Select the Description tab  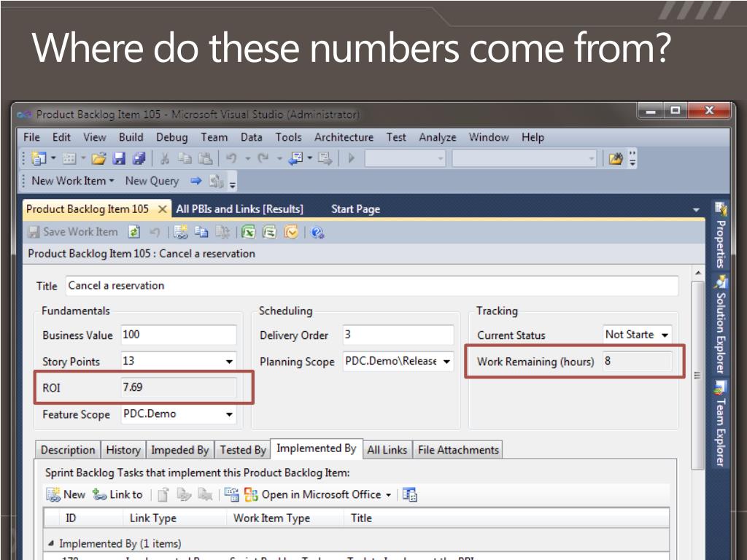pyautogui.click(x=68, y=450)
